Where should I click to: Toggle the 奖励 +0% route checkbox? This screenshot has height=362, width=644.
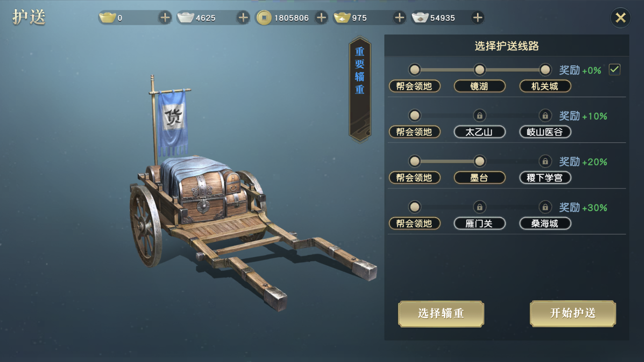pos(614,70)
